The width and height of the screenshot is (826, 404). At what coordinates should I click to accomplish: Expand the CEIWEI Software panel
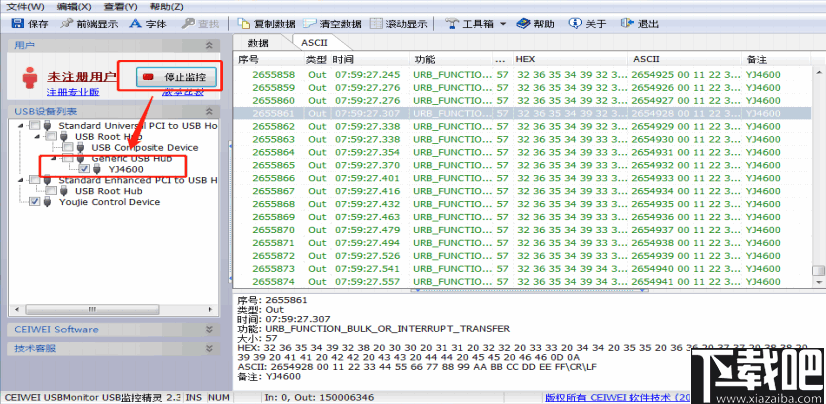209,329
